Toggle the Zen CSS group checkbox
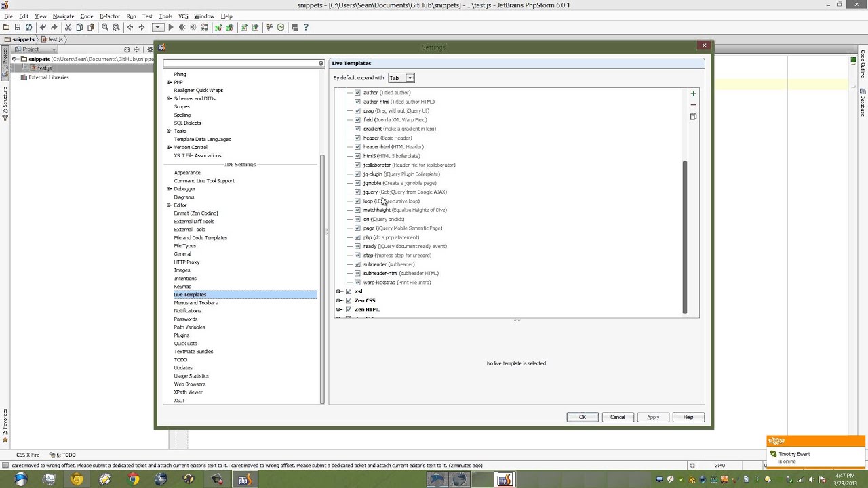Image resolution: width=868 pixels, height=488 pixels. (349, 300)
